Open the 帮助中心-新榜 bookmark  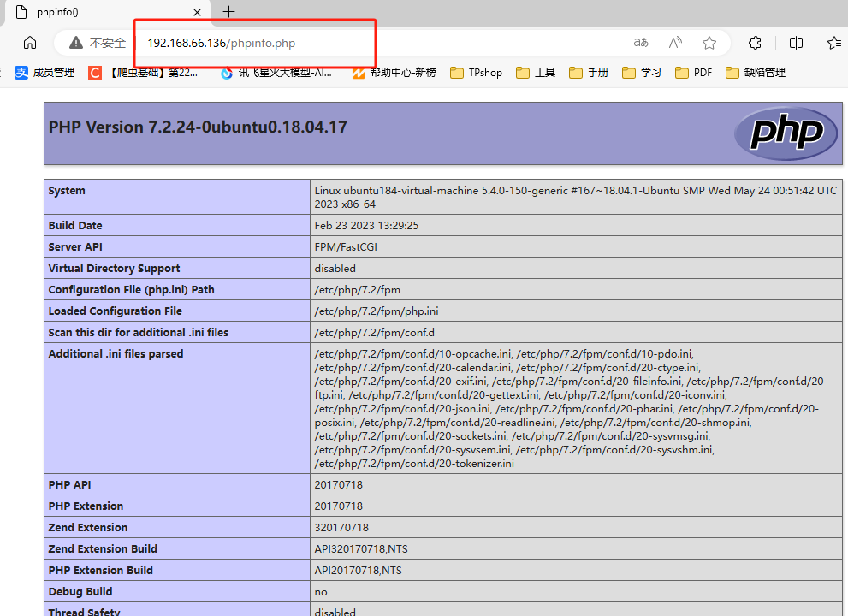(x=392, y=72)
